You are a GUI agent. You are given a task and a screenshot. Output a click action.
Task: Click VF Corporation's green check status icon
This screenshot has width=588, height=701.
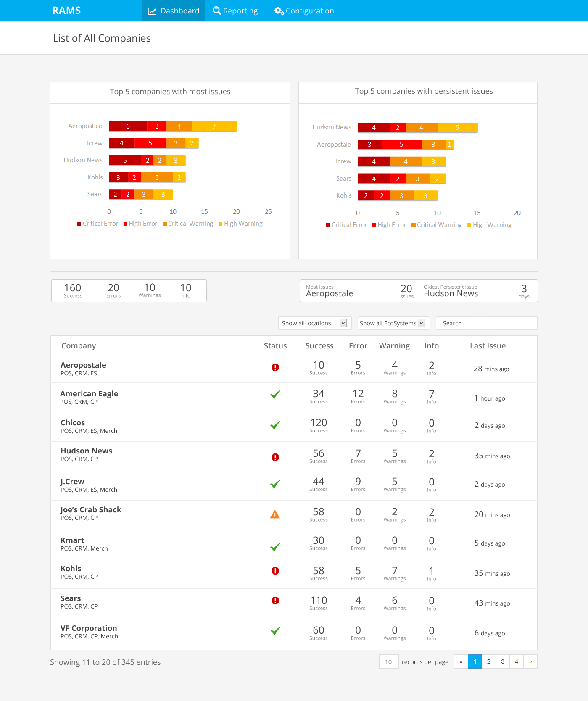(276, 630)
